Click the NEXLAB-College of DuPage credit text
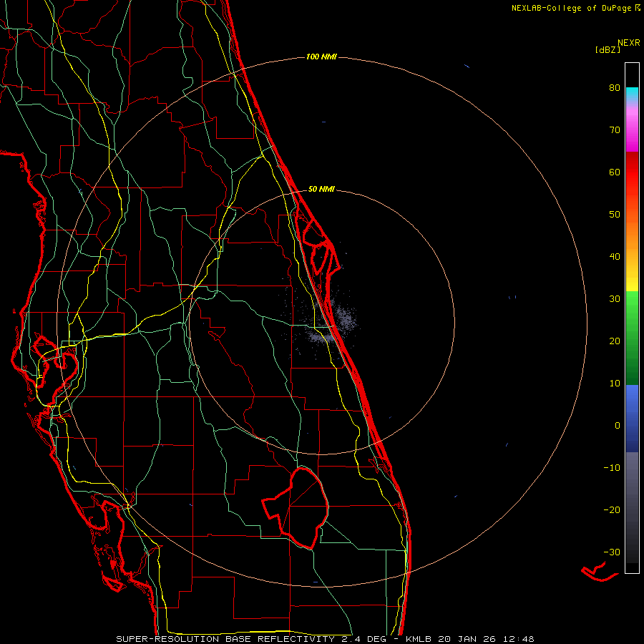Viewport: 644px width, 644px height. (571, 8)
